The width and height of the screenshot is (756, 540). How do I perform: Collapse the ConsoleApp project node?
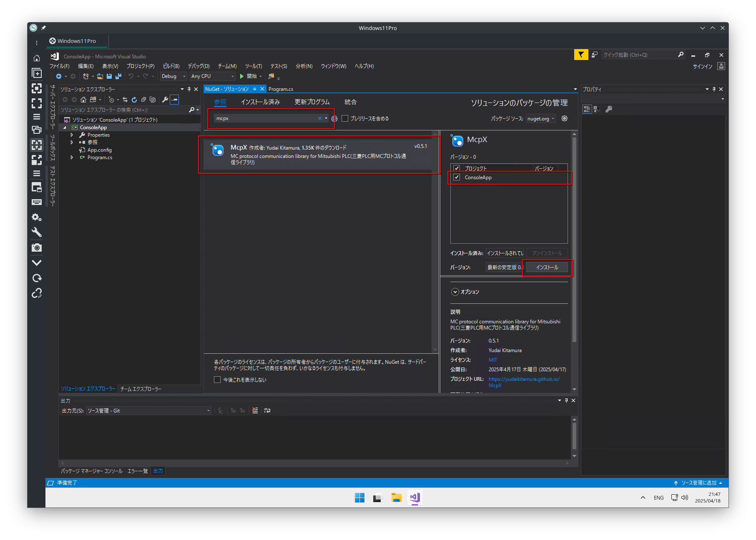(x=65, y=127)
